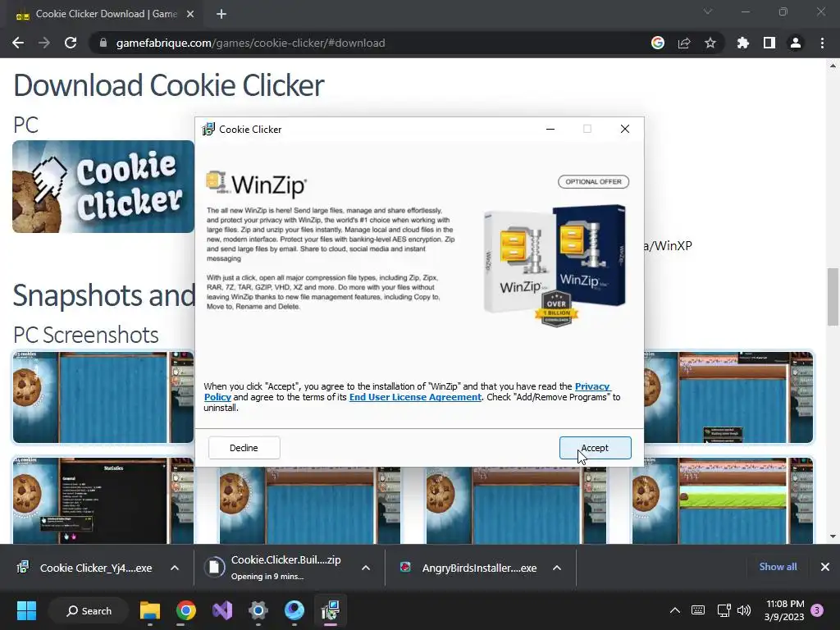Reload the gamefabrique page
The width and height of the screenshot is (840, 630).
(71, 43)
